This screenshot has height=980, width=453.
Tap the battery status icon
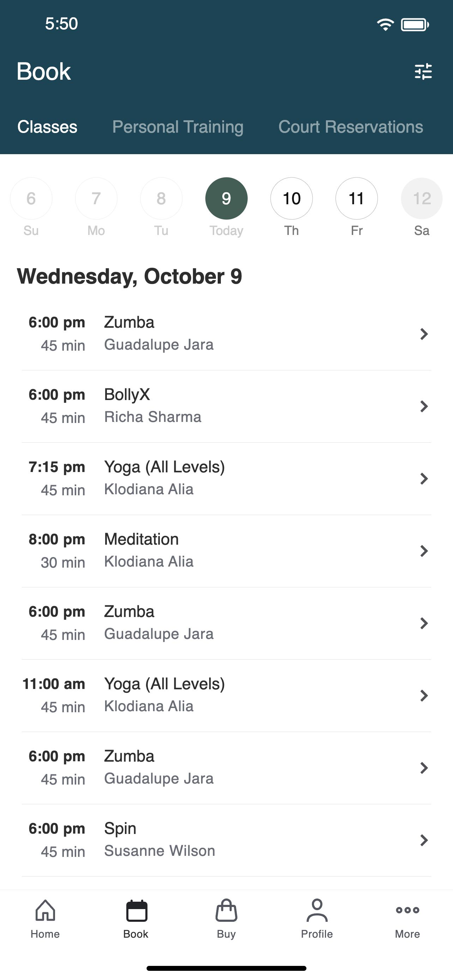(415, 25)
